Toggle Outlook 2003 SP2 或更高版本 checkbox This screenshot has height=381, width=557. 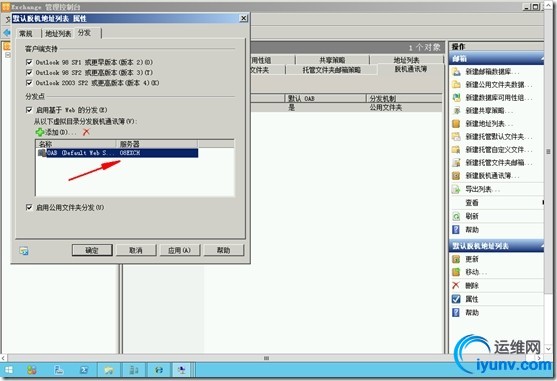[29, 83]
